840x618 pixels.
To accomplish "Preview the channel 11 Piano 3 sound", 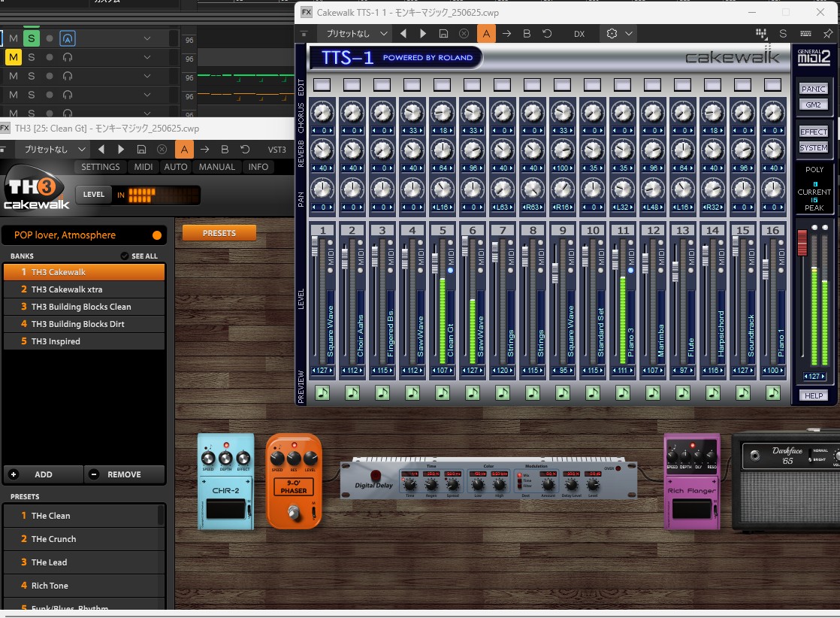I will [x=623, y=393].
